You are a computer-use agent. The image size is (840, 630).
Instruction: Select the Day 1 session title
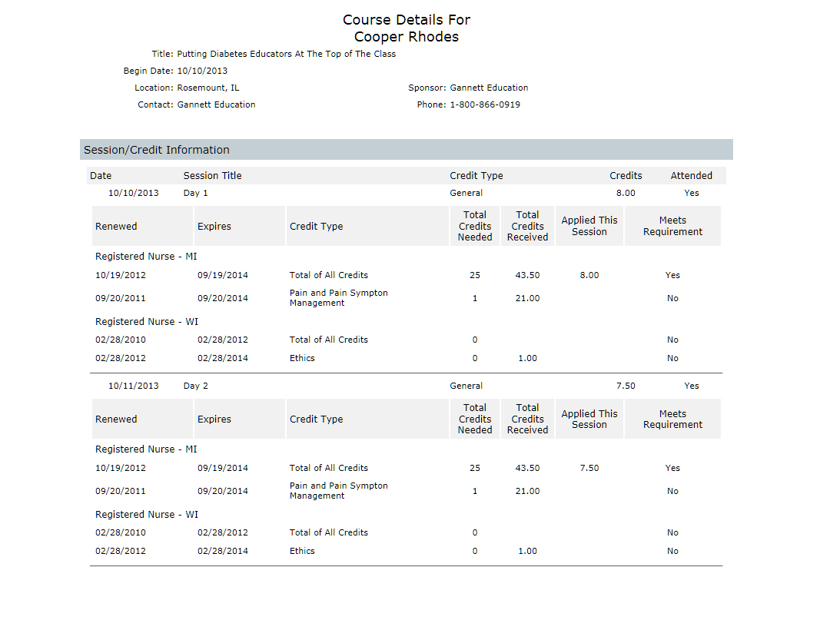coord(195,193)
